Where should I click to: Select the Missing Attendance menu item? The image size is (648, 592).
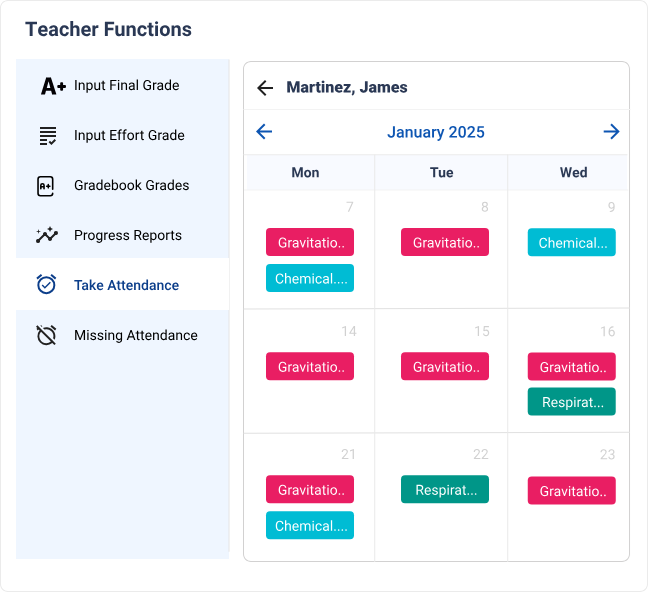tap(135, 336)
